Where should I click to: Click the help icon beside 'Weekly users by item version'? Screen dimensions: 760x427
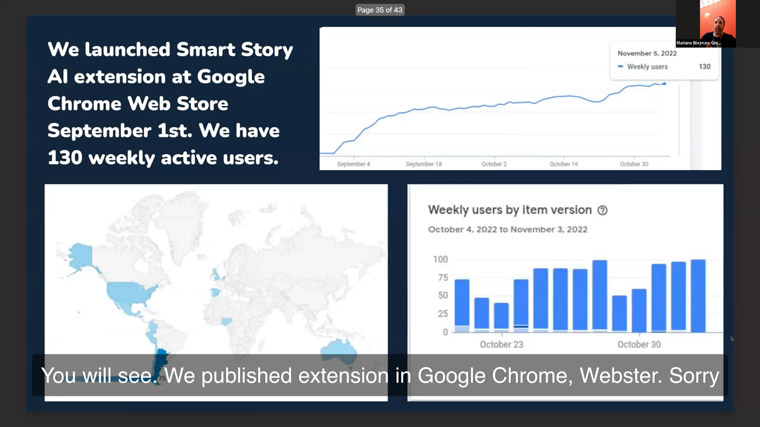coord(602,210)
